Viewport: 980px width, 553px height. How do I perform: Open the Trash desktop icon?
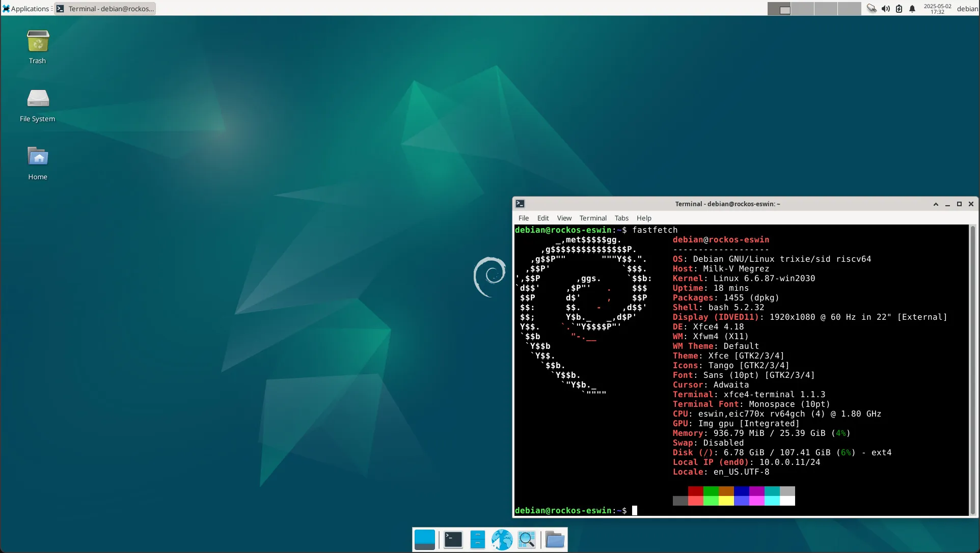[38, 42]
